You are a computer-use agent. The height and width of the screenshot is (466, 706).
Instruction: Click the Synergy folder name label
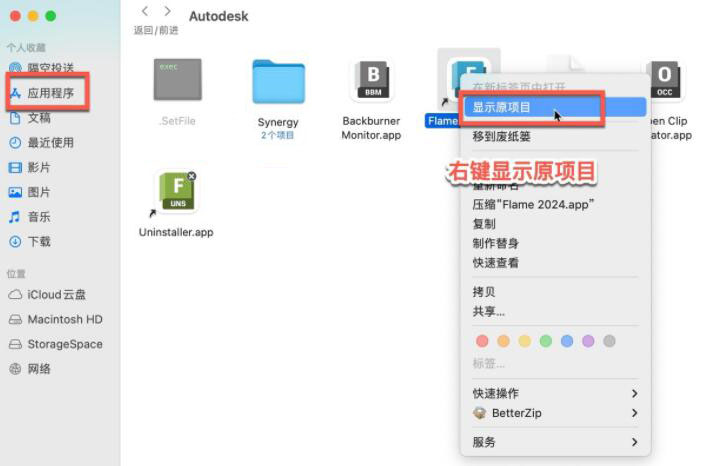[278, 122]
